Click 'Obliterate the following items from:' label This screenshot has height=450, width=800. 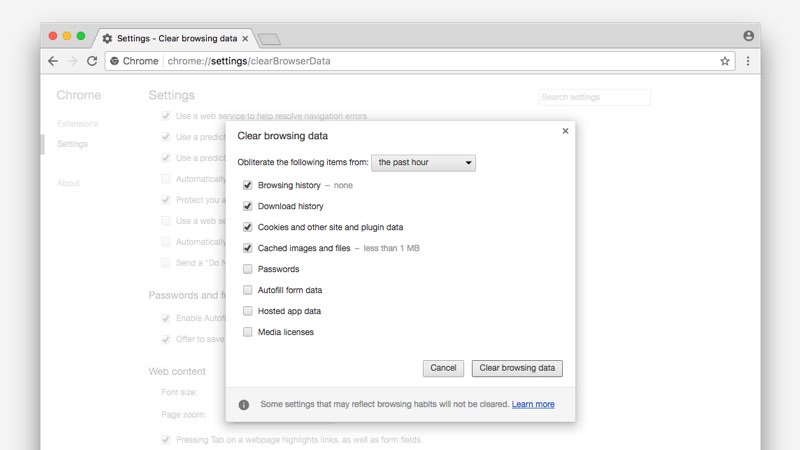pyautogui.click(x=303, y=162)
